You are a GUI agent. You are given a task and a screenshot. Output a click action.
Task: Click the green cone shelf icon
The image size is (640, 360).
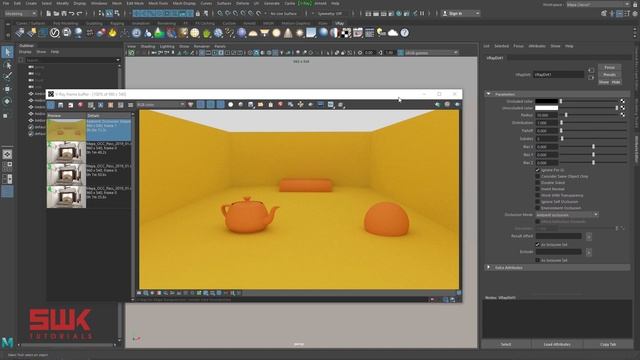[x=159, y=33]
